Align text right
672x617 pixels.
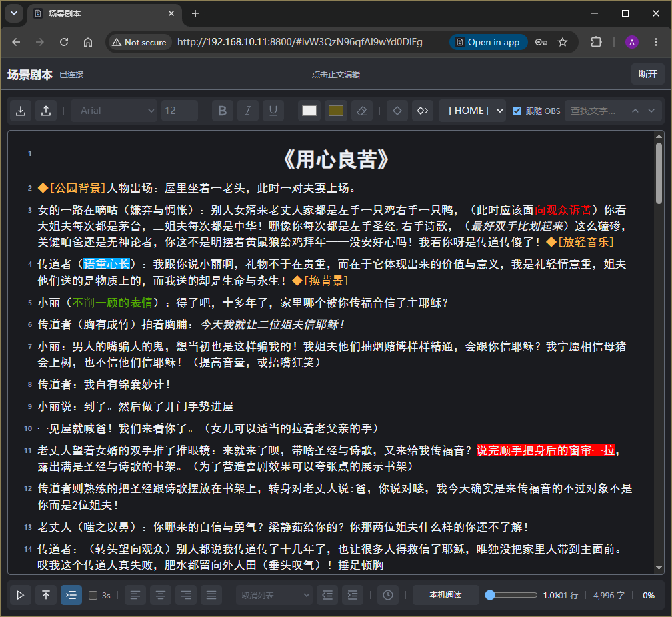pyautogui.click(x=186, y=595)
